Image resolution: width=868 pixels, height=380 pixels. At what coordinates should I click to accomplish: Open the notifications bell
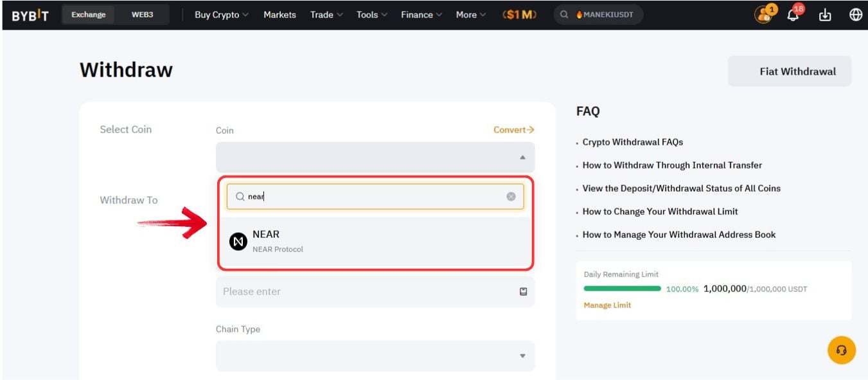click(x=794, y=14)
